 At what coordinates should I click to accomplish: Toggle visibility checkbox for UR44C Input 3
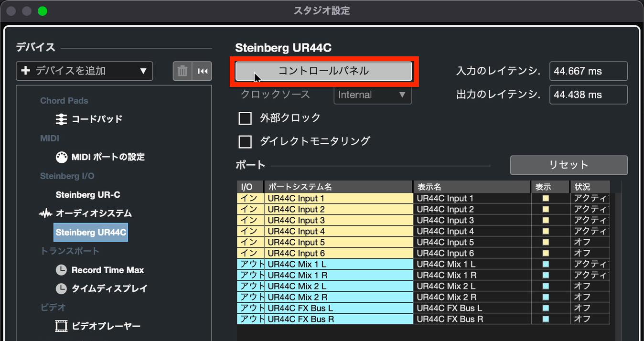(546, 220)
